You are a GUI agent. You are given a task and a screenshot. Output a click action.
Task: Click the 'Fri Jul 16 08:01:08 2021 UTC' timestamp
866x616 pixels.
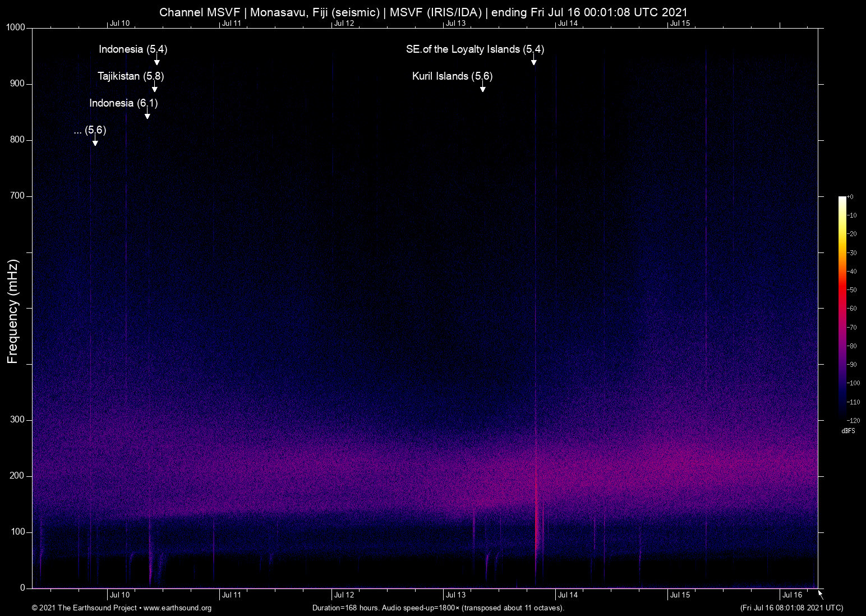[x=791, y=608]
